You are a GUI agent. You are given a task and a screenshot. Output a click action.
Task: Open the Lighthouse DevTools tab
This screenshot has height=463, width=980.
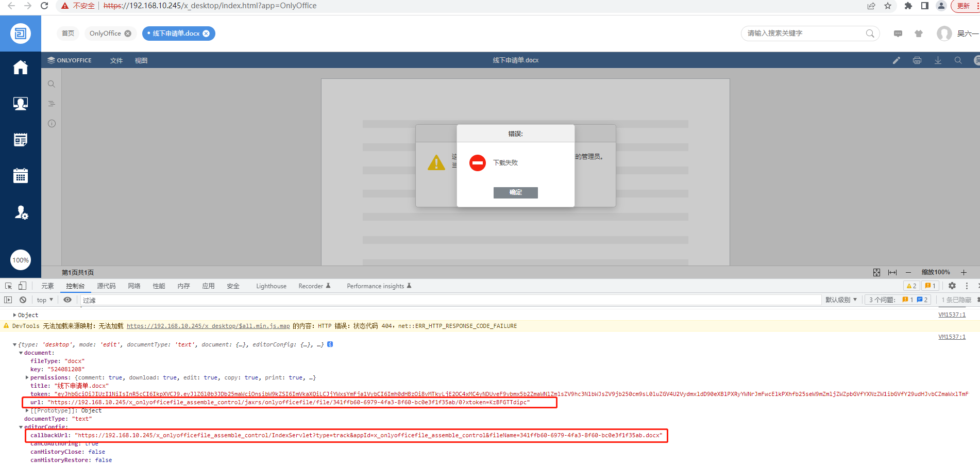[271, 286]
